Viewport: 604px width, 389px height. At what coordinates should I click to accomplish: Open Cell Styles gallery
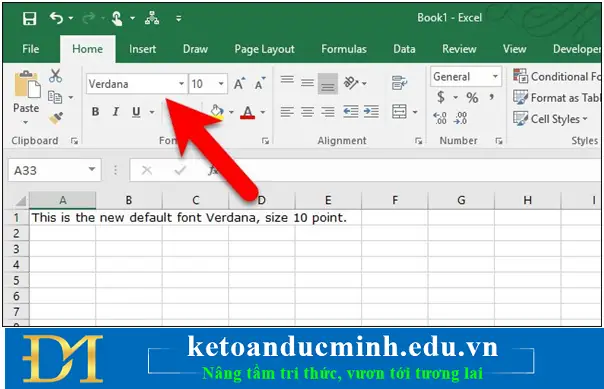point(550,119)
